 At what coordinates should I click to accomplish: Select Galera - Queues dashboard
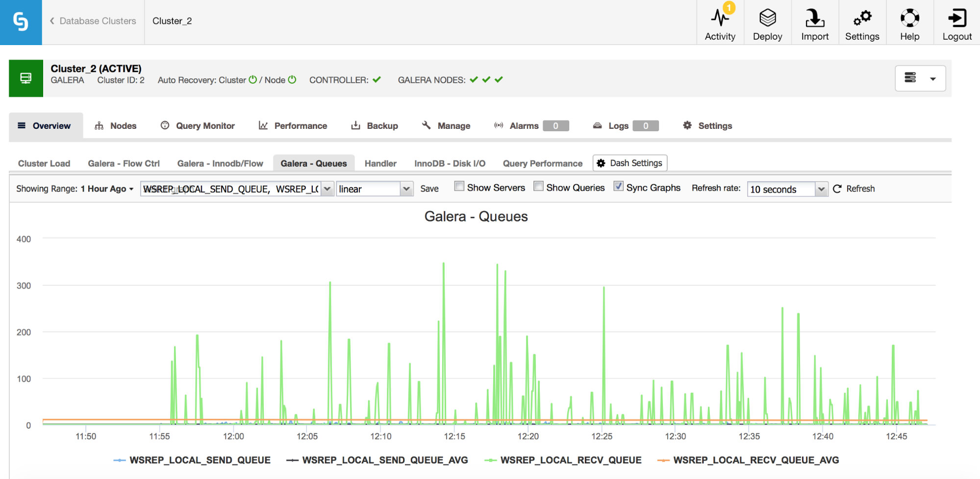(x=314, y=164)
